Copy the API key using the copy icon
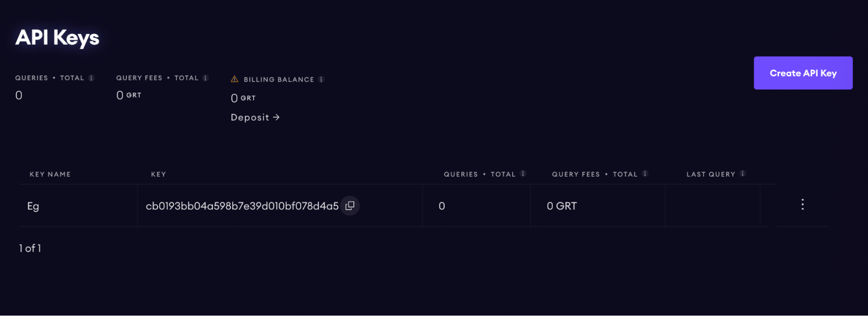868x316 pixels. (350, 206)
